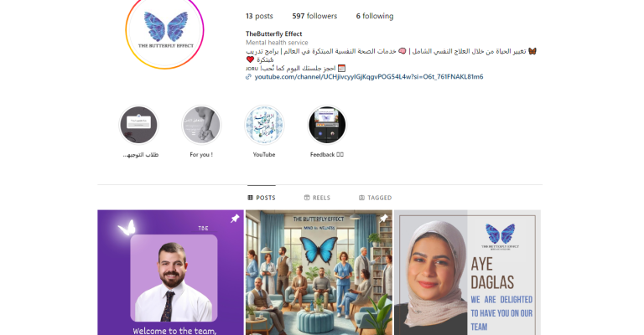
Task: View the 597 followers list
Action: 314,16
